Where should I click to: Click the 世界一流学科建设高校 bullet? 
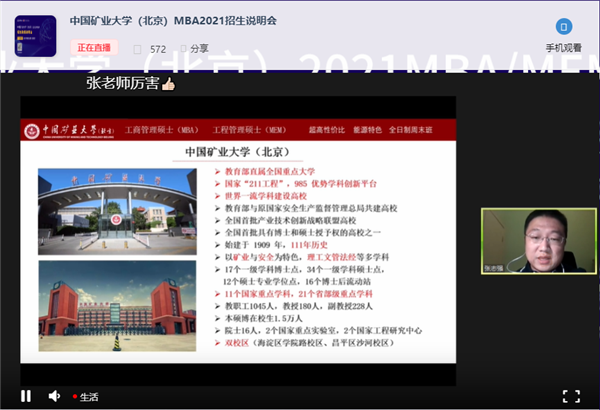point(261,196)
